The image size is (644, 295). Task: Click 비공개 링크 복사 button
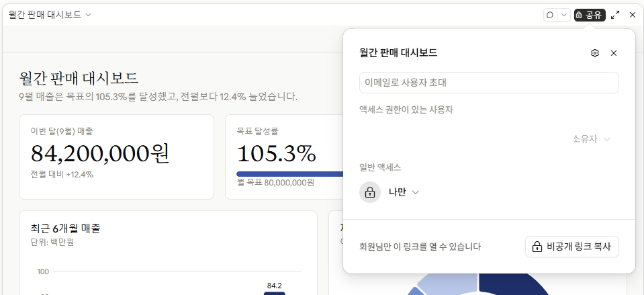[x=571, y=247]
